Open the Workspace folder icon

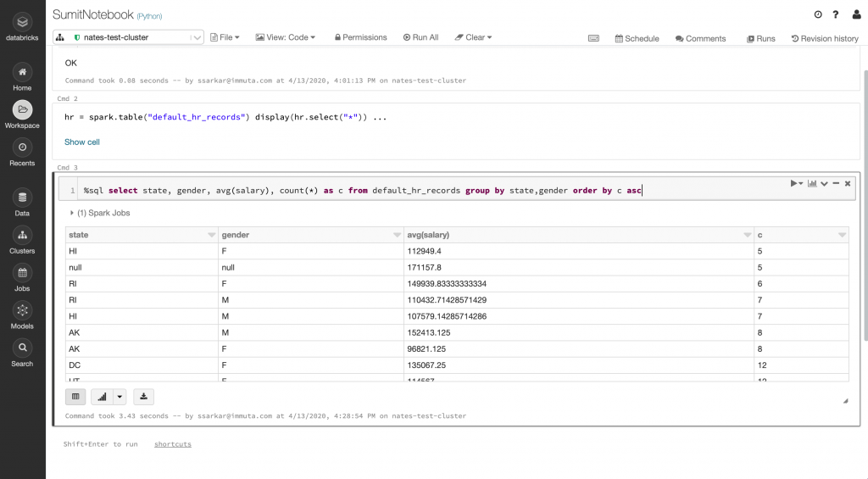point(22,109)
